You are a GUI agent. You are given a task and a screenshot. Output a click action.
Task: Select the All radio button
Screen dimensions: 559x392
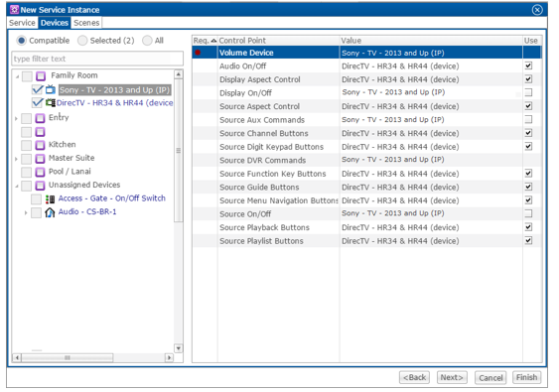tap(147, 41)
